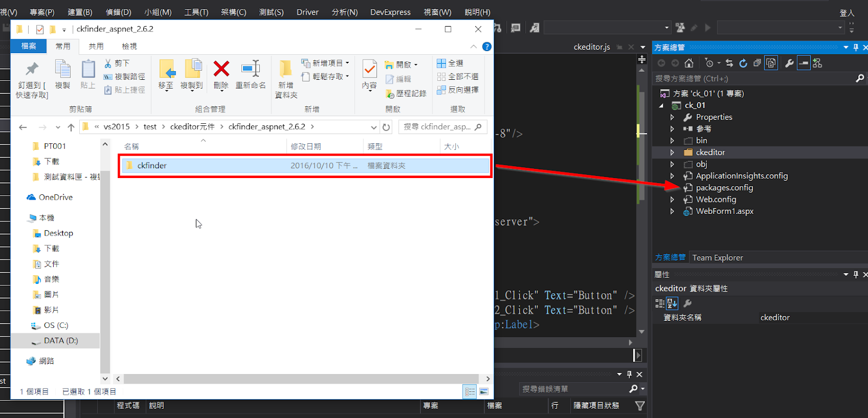868x418 pixels.
Task: Click Select All (全選) in the ribbon
Action: pyautogui.click(x=450, y=64)
